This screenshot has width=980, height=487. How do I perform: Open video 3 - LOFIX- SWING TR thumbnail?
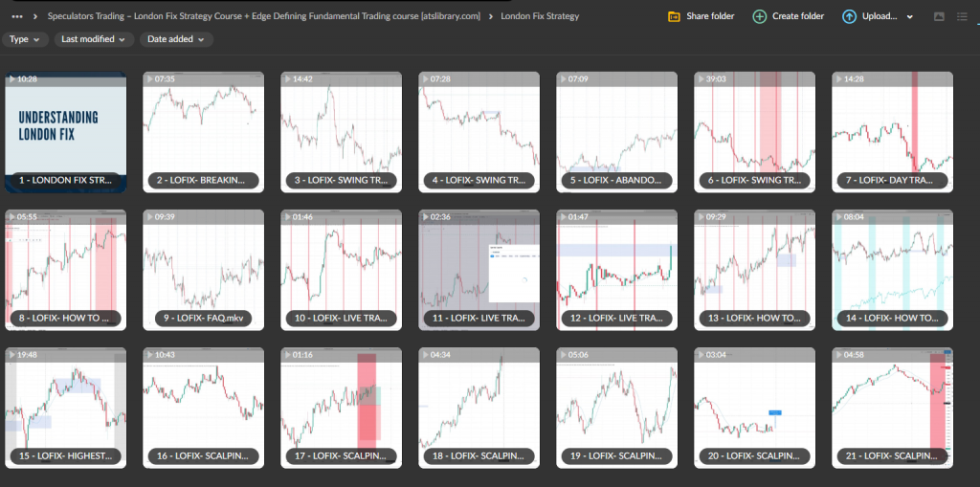pos(342,132)
